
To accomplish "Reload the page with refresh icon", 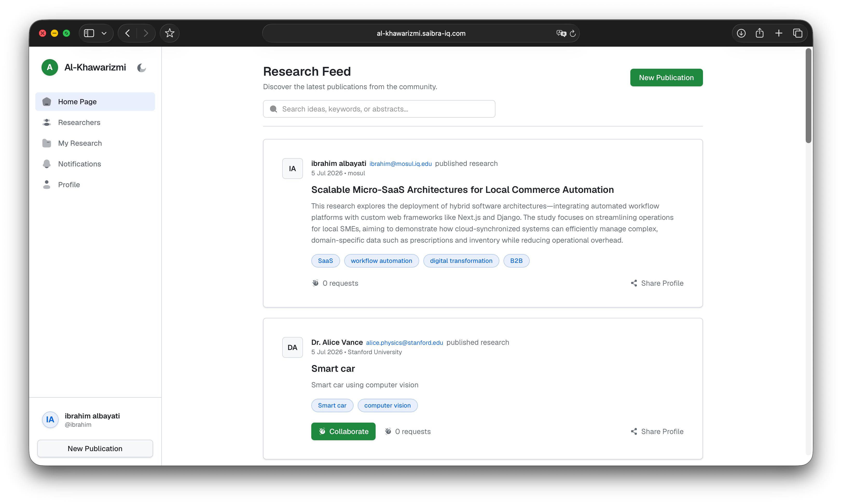I will pyautogui.click(x=572, y=33).
